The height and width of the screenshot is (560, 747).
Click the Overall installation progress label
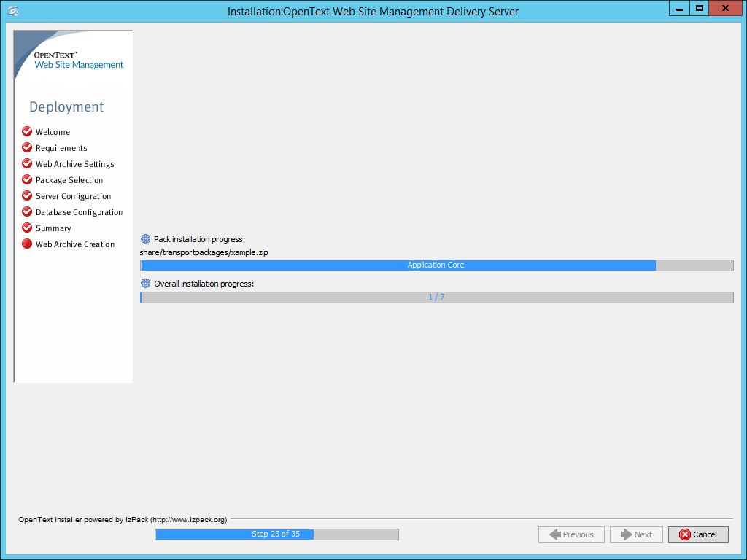pos(204,284)
